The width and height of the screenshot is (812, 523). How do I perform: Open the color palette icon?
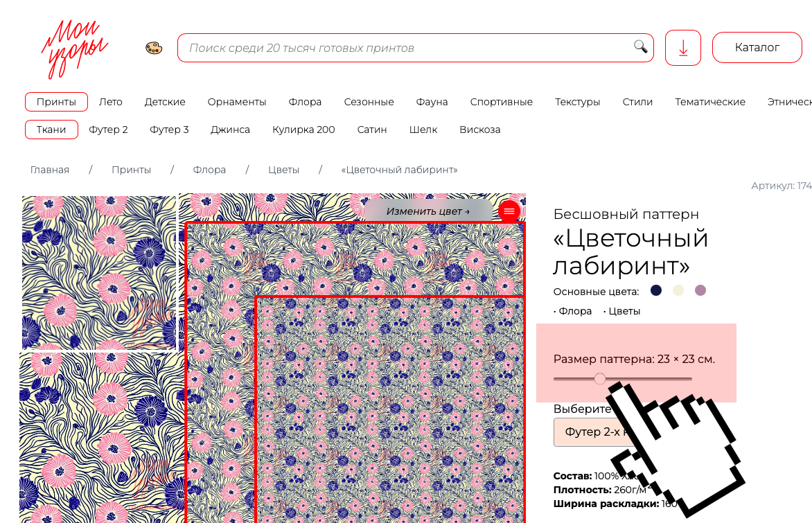tap(154, 48)
